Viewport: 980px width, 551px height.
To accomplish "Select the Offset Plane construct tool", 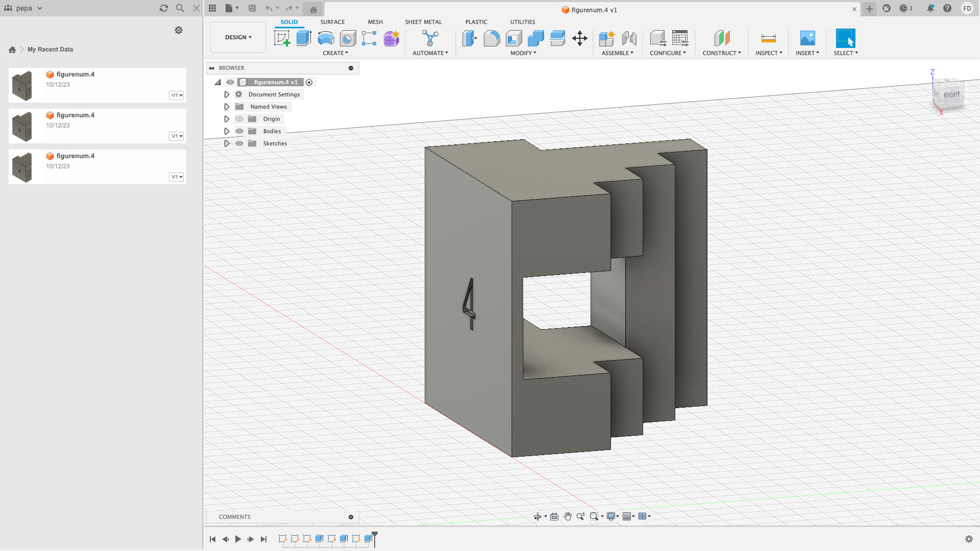I will [722, 38].
